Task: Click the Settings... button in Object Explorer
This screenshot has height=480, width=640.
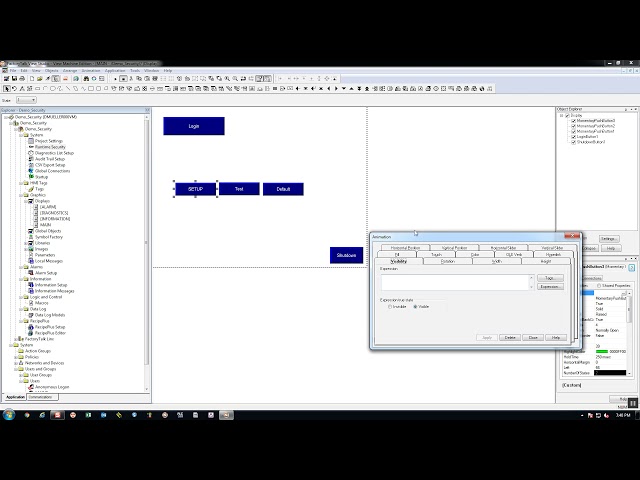Action: point(609,239)
